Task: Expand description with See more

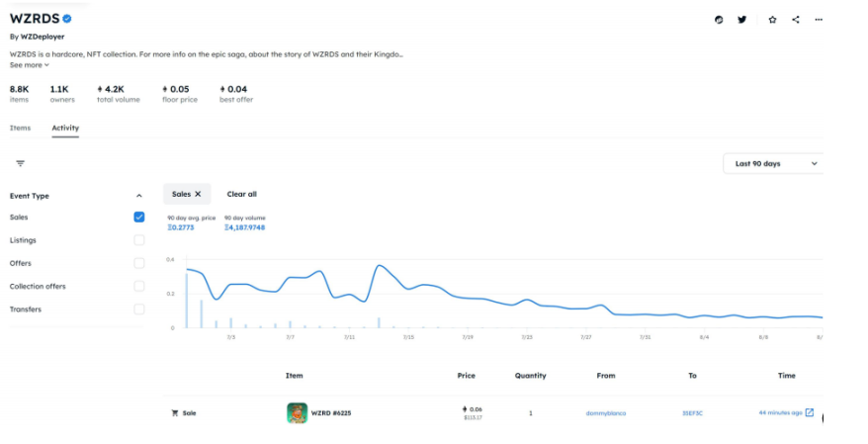Action: click(x=29, y=65)
